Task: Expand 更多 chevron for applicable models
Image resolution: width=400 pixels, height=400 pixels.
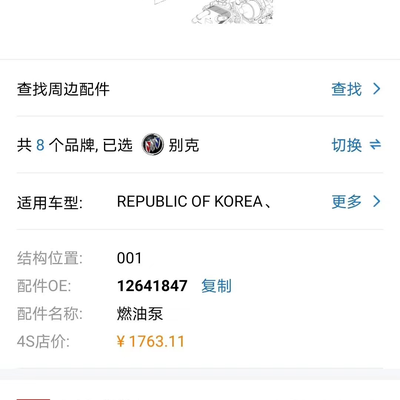Action: [377, 201]
